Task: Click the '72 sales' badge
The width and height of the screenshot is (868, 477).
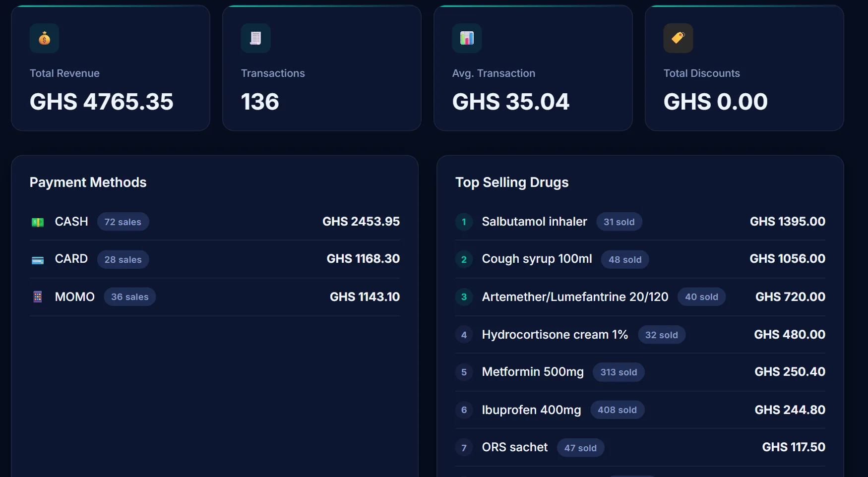Action: [x=123, y=222]
